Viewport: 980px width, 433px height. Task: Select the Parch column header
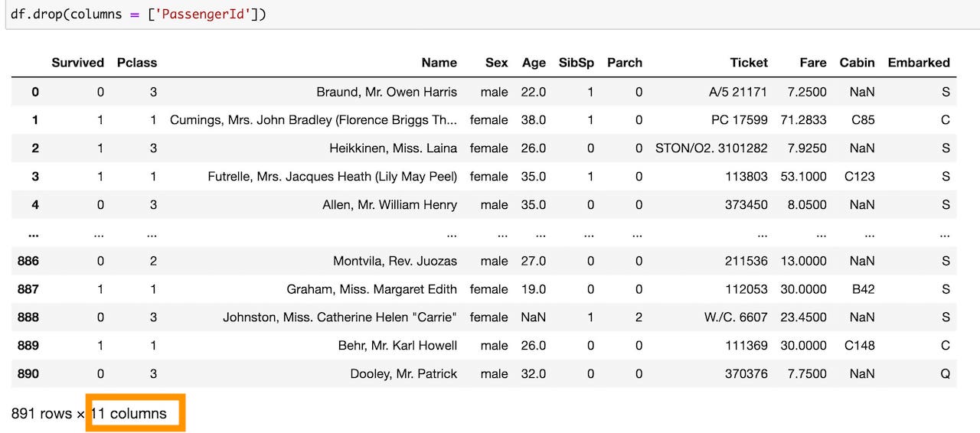(625, 63)
